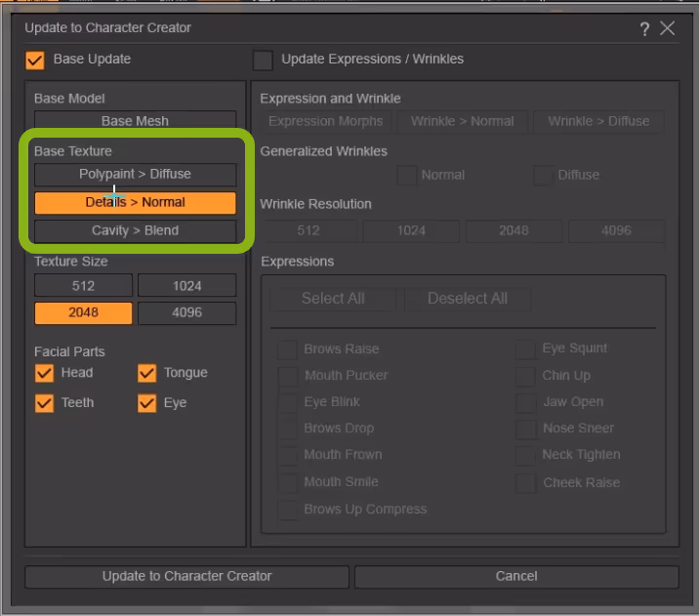The image size is (699, 616).
Task: Click Update to Character Creator button
Action: point(186,576)
